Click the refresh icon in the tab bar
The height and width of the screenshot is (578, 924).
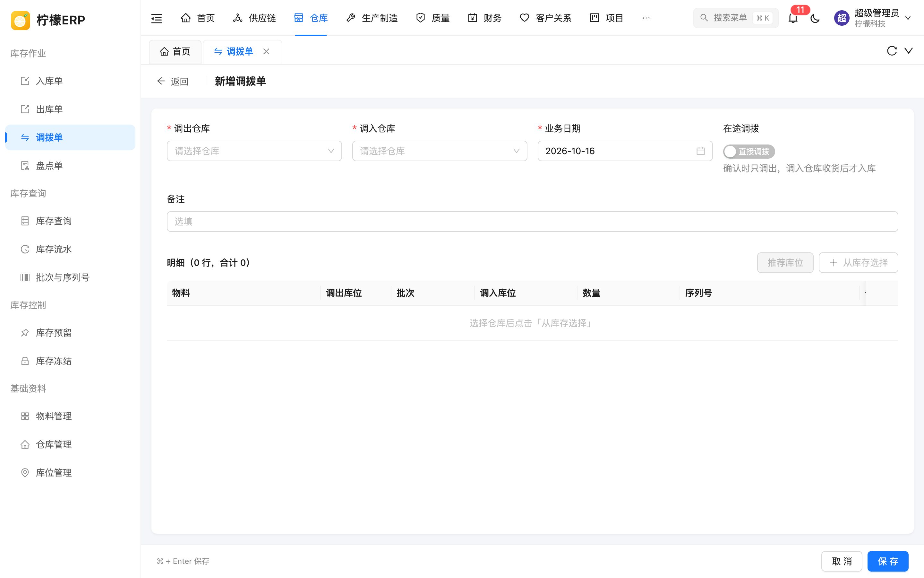(x=892, y=51)
